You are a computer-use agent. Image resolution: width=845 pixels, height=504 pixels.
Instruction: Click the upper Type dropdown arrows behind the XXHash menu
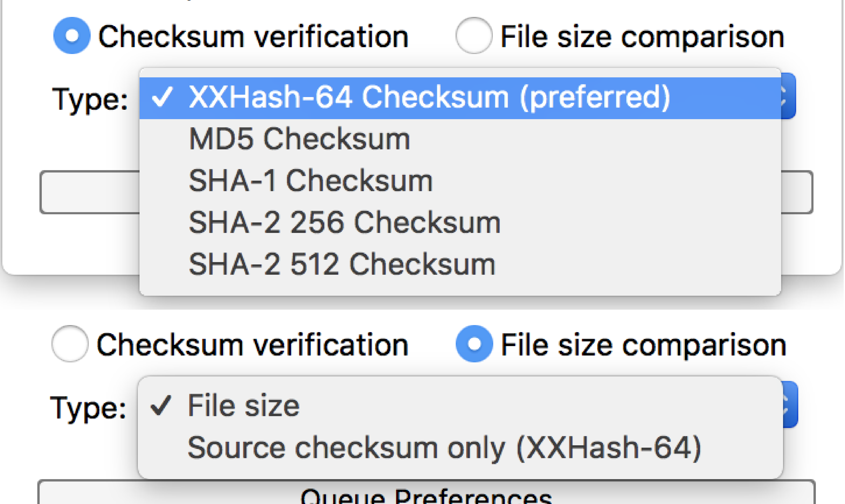[789, 96]
